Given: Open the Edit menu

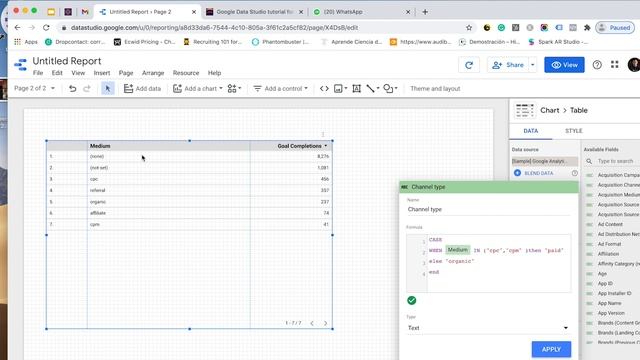Looking at the screenshot, I should [57, 73].
